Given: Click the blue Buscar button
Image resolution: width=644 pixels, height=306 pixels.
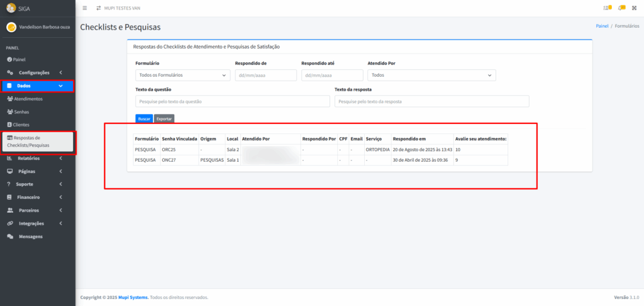Looking at the screenshot, I should pyautogui.click(x=144, y=118).
